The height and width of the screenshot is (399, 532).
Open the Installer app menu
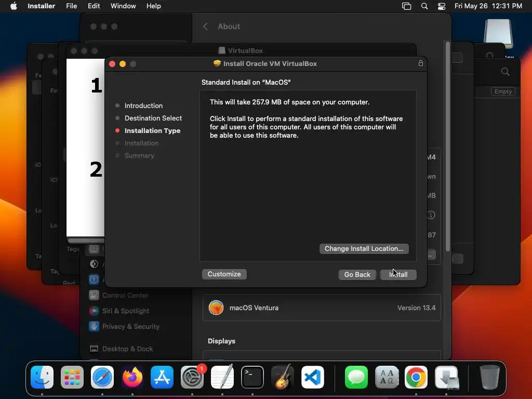pos(42,6)
